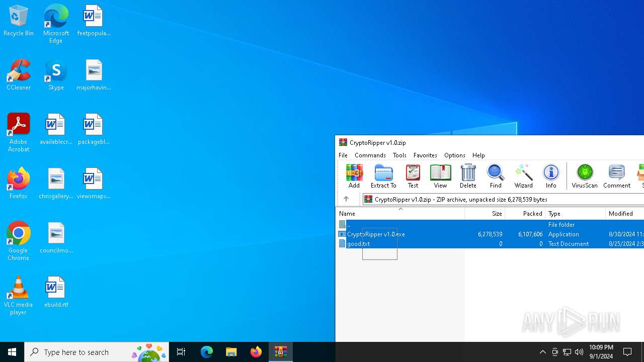This screenshot has width=644, height=362.
Task: Sort by the Type column header
Action: click(576, 214)
